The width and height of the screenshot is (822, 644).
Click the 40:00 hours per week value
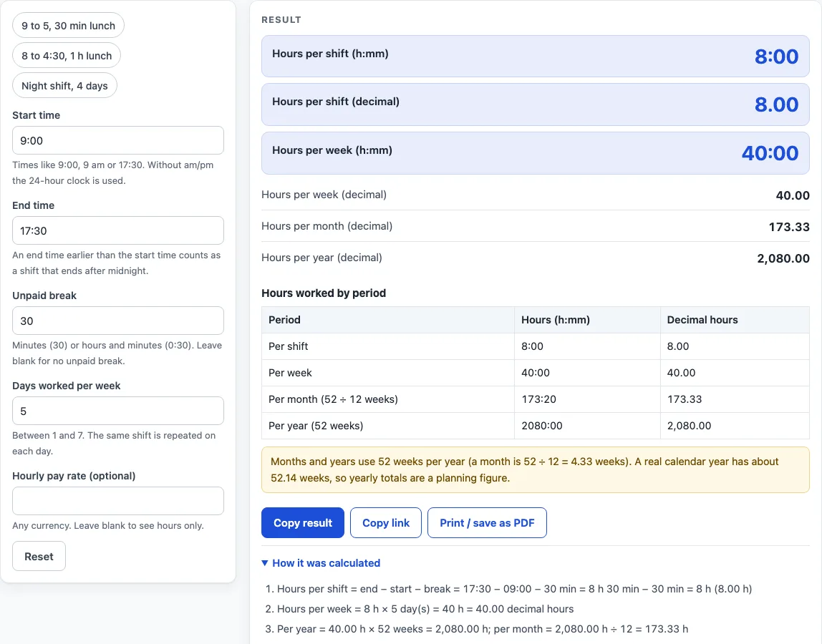click(x=770, y=153)
